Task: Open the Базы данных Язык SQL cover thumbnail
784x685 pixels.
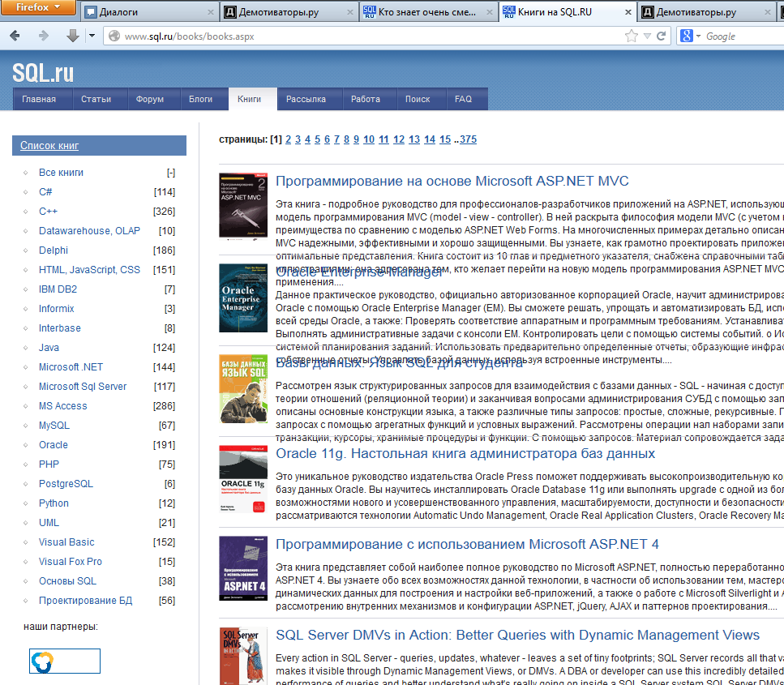Action: click(243, 389)
